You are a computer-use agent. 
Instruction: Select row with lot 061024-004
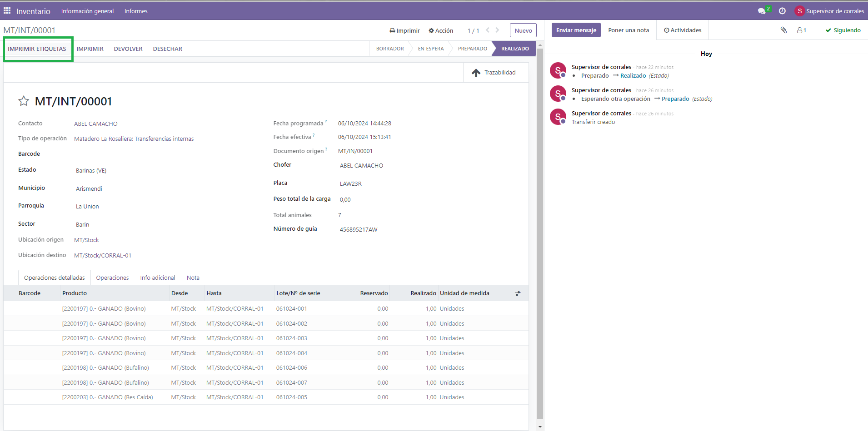click(266, 353)
